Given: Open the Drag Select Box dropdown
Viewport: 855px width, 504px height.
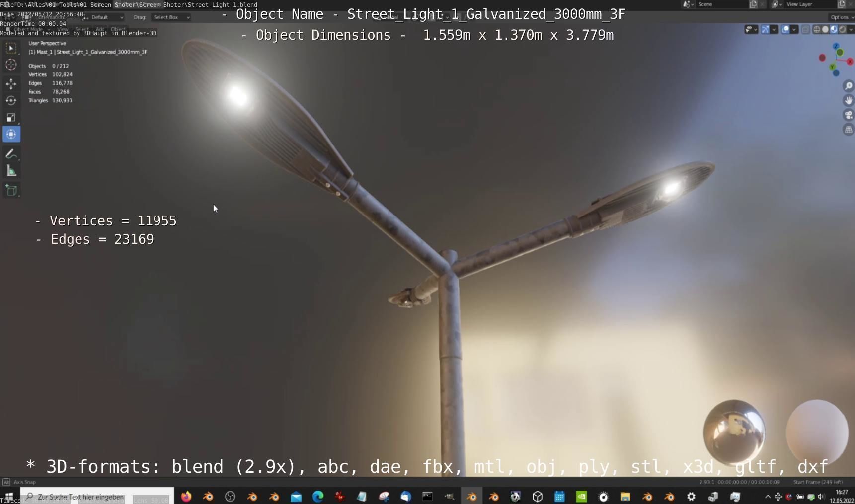Looking at the screenshot, I should coord(170,17).
